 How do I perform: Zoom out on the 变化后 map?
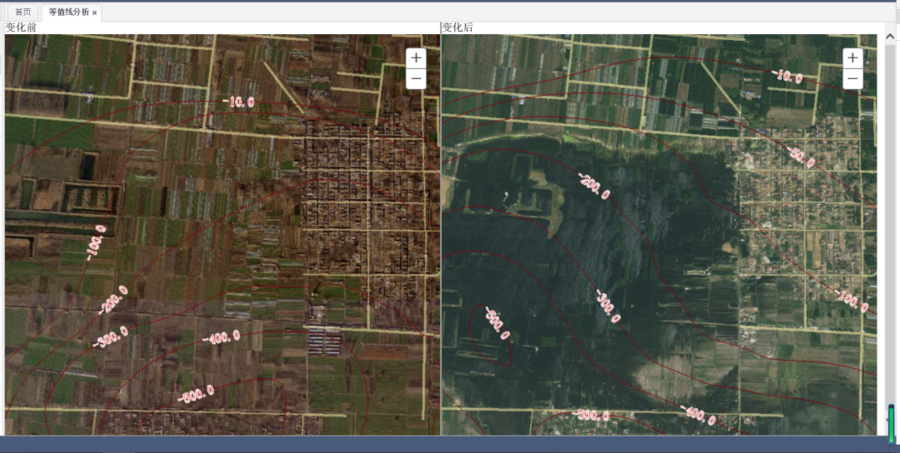tap(853, 79)
